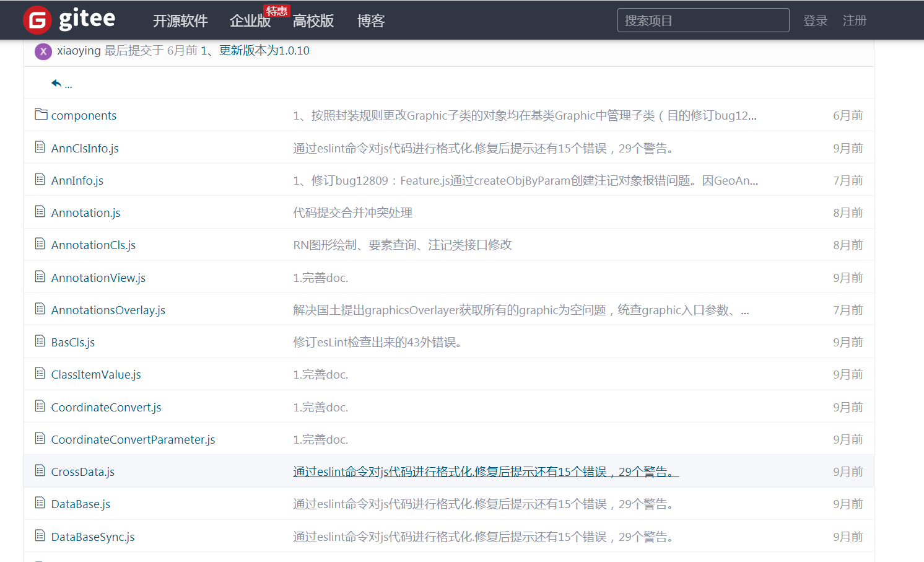Open BasCls.js file

[73, 343]
